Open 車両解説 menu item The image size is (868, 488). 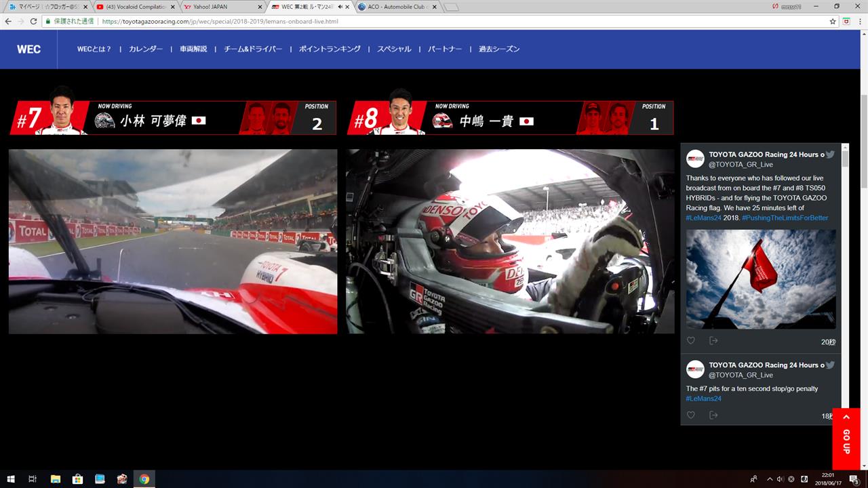click(x=193, y=49)
